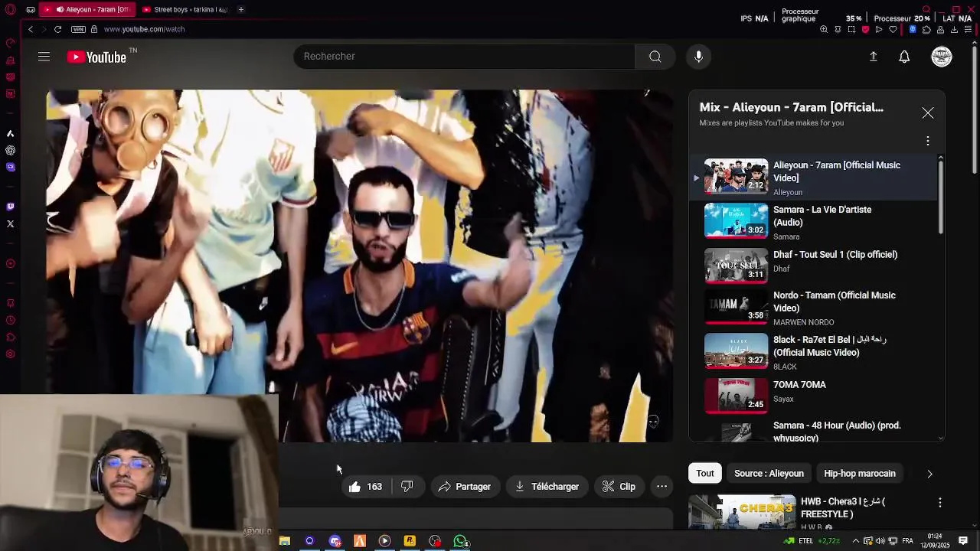Share the video with Partager

pyautogui.click(x=465, y=487)
